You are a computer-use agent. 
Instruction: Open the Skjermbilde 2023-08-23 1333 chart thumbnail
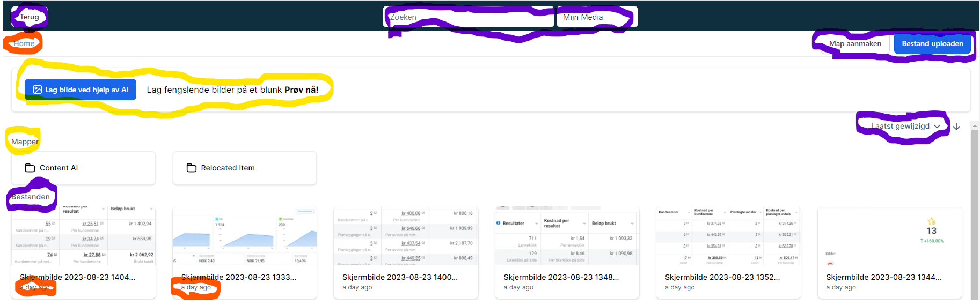click(x=244, y=236)
